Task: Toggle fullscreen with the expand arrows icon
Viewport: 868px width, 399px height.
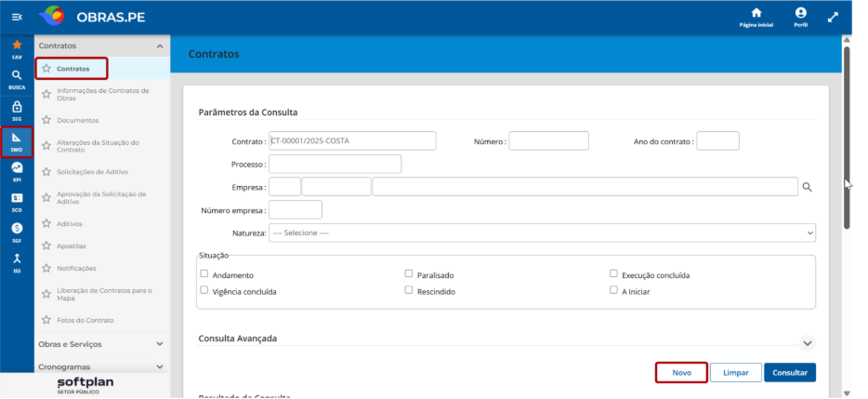Action: click(x=833, y=18)
